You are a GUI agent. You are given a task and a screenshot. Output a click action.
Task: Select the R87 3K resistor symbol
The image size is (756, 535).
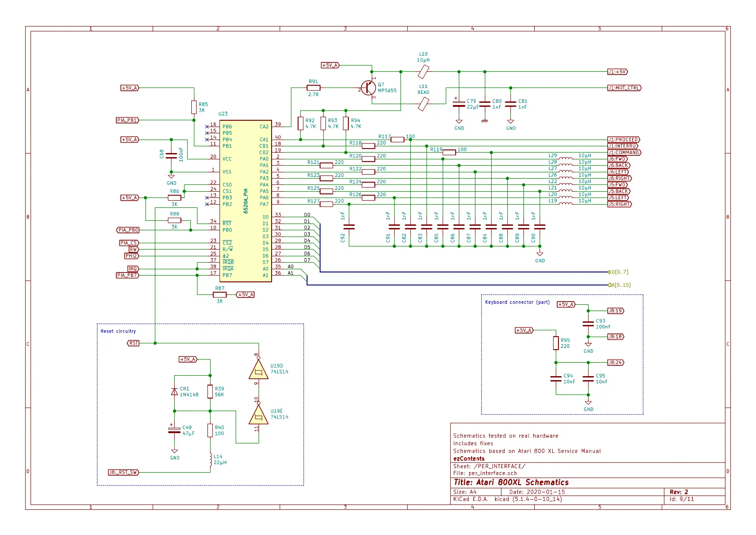pos(220,294)
